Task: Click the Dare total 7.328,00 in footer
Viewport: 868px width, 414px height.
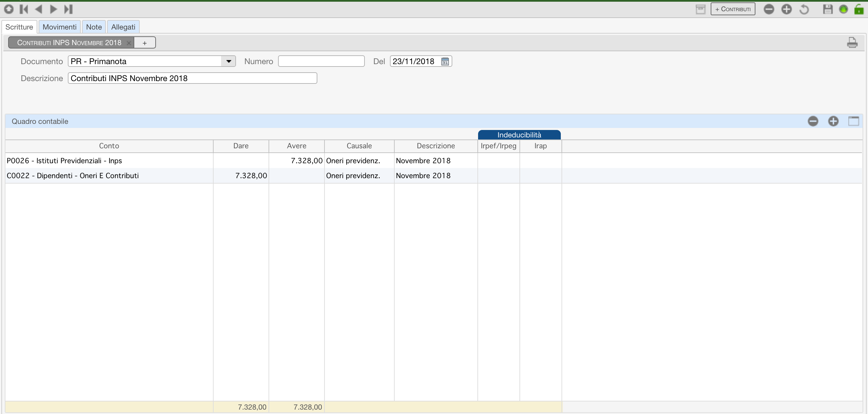Action: pyautogui.click(x=252, y=407)
